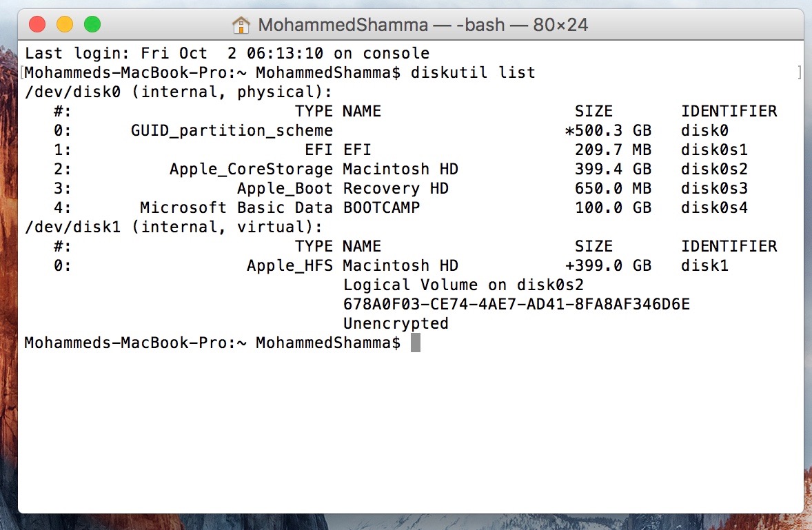Click the '650.0 MB' size value
812x530 pixels.
tap(613, 188)
